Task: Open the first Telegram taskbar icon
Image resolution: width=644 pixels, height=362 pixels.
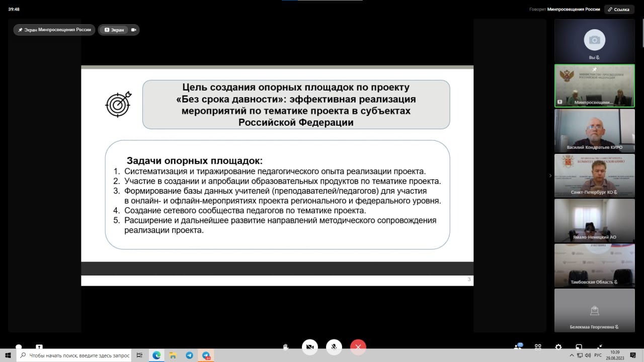Action: coord(189,355)
